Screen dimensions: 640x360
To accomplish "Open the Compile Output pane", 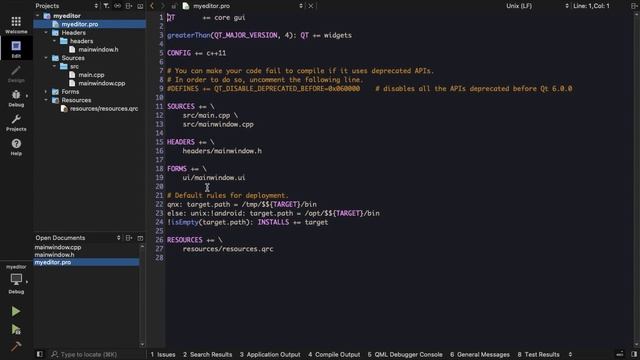I will click(x=334, y=354).
